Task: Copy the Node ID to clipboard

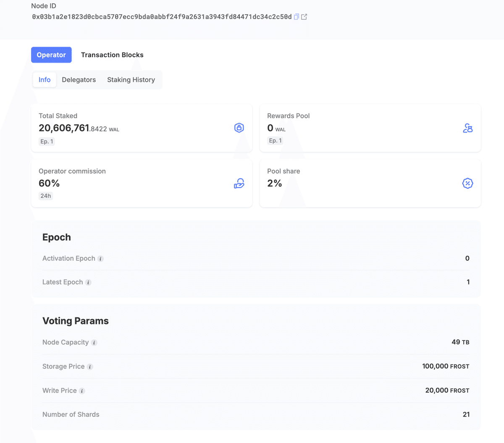Action: pos(296,17)
